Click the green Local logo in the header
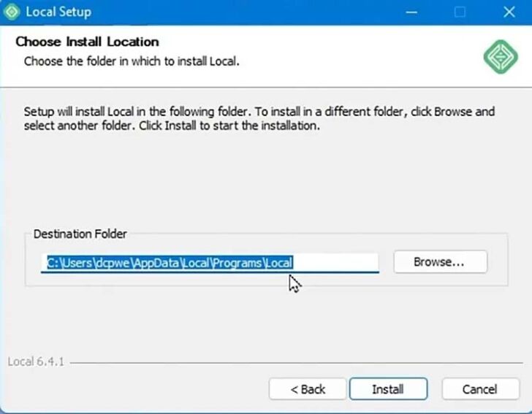Image resolution: width=532 pixels, height=414 pixels. [x=501, y=57]
